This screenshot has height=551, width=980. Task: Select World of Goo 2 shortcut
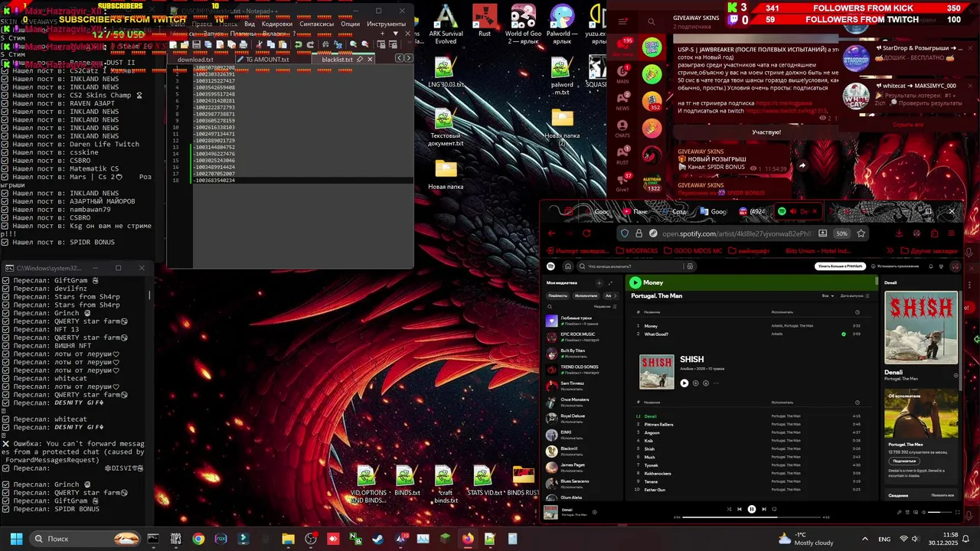tap(523, 23)
